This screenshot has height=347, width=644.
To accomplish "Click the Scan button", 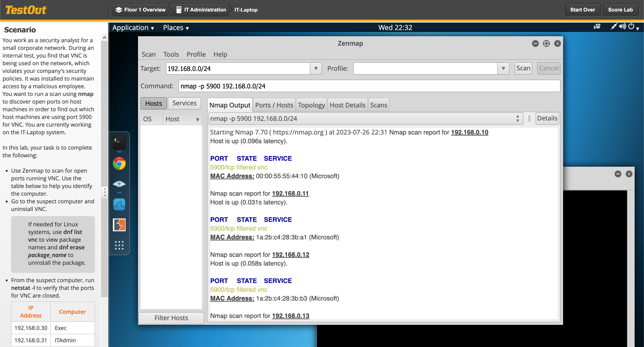I will 523,68.
